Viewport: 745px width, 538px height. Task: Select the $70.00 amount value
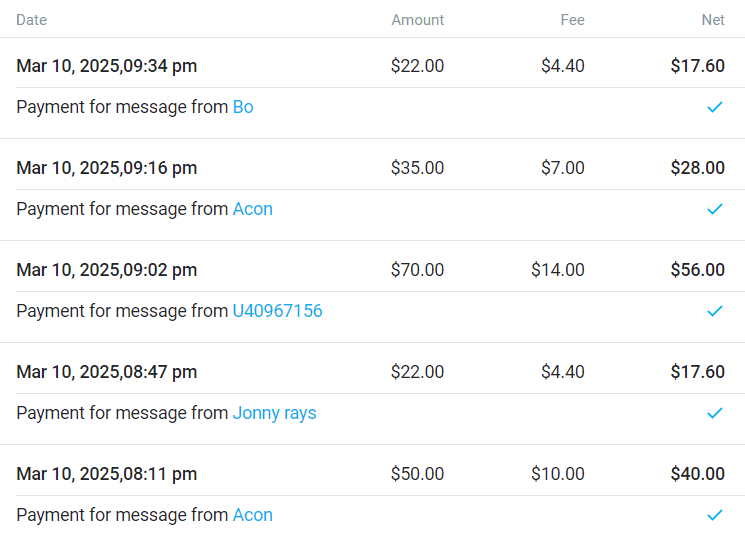[x=417, y=270]
